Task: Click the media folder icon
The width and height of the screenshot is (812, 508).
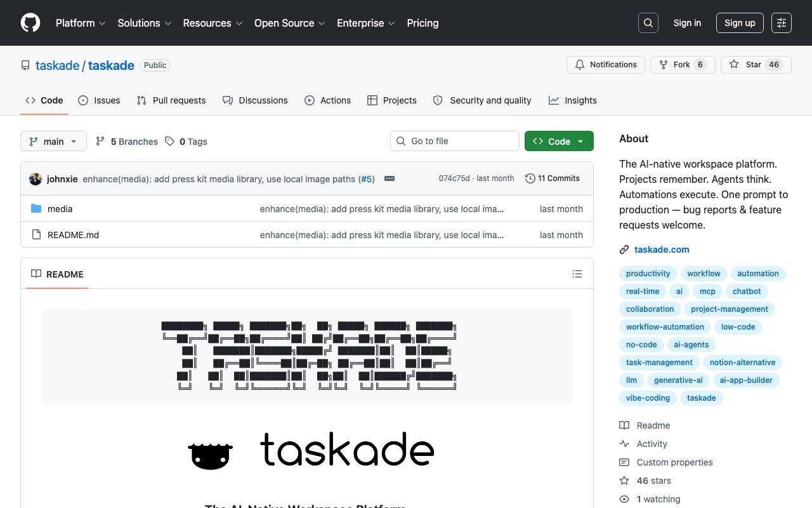Action: click(36, 209)
